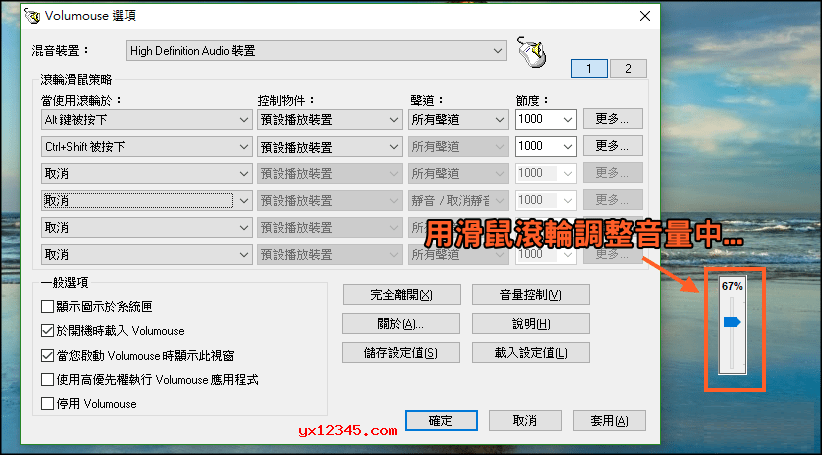Click the Volumouse mouse icon beside the mixer dropdown
This screenshot has width=822, height=455.
click(532, 52)
